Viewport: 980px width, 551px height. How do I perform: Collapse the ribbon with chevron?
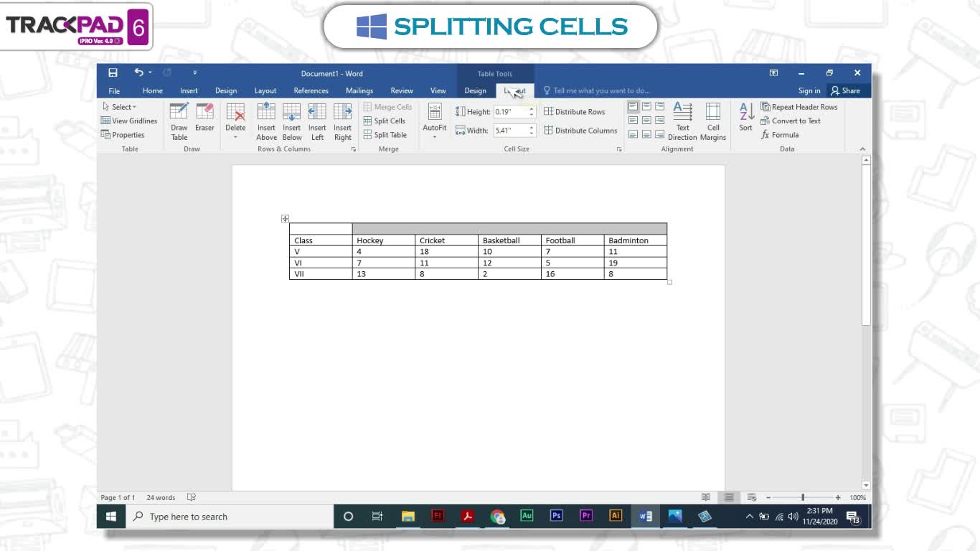[862, 149]
